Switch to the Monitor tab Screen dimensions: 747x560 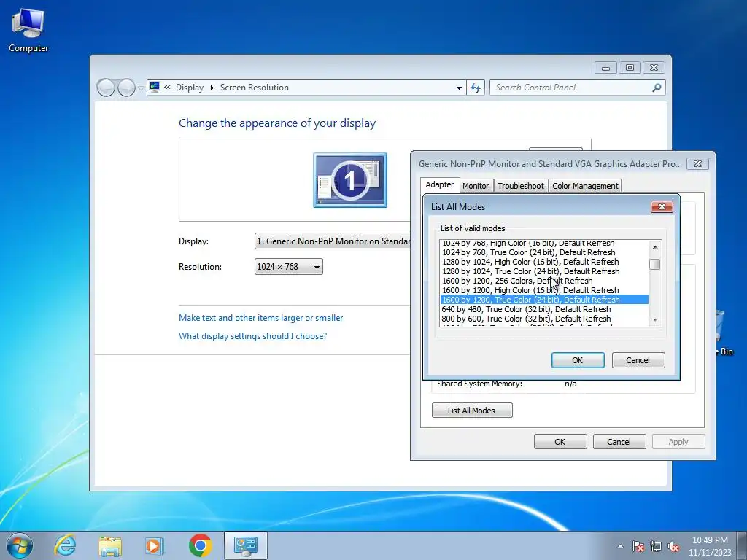point(476,186)
